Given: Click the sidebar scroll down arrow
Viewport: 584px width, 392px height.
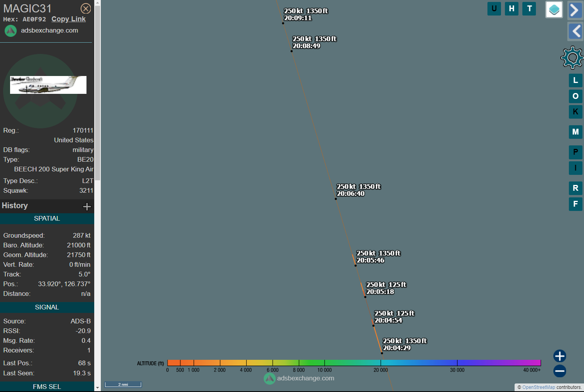Looking at the screenshot, I should pyautogui.click(x=97, y=388).
